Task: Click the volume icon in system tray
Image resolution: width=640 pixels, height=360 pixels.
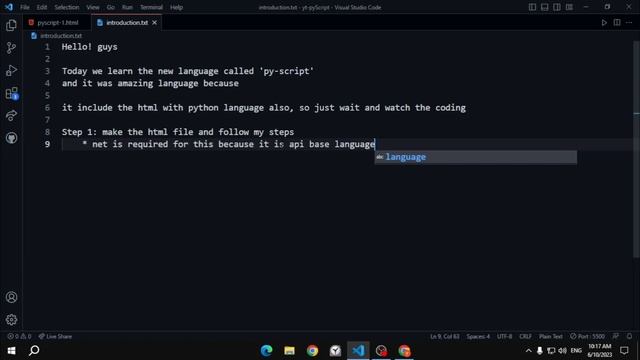Action: (x=562, y=351)
